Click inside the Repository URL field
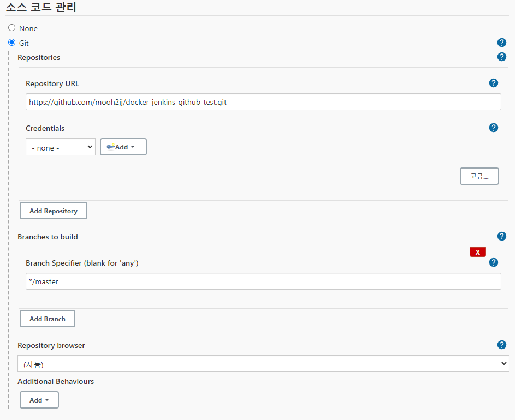Image resolution: width=516 pixels, height=420 pixels. (263, 101)
